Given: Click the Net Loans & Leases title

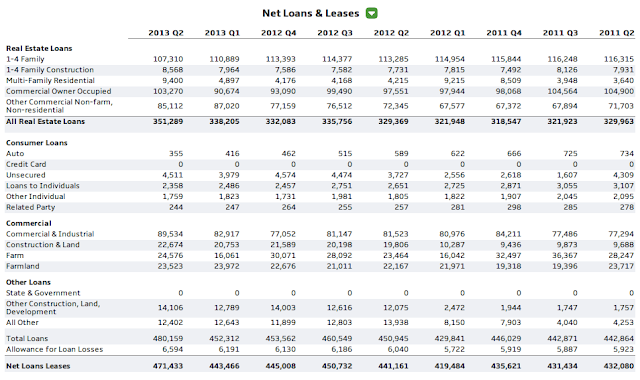Looking at the screenshot, I should pyautogui.click(x=311, y=13).
